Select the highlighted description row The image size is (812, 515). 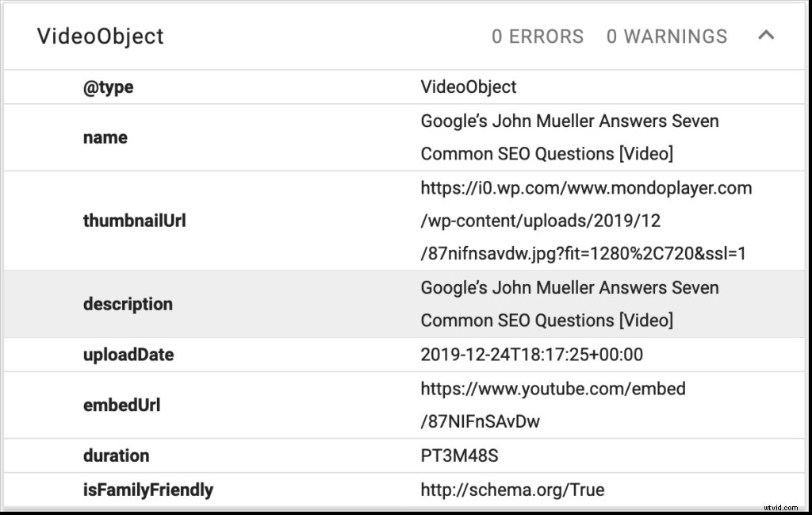(x=128, y=304)
